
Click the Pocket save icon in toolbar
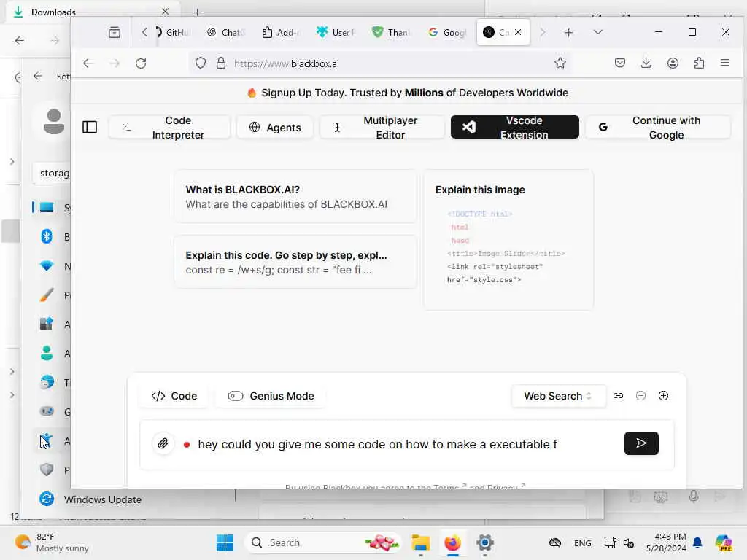pos(620,63)
